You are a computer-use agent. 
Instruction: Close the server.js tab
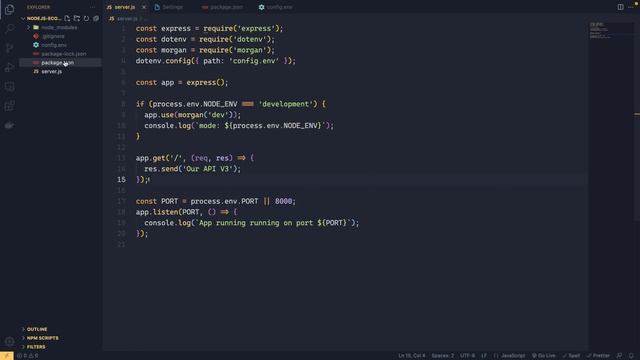(x=144, y=7)
